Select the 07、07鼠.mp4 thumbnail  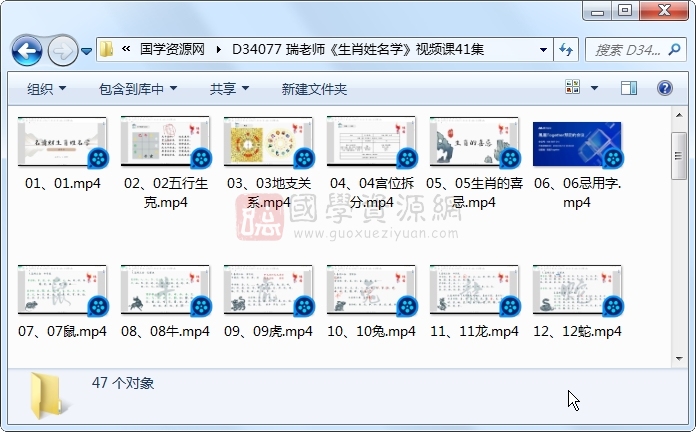[63, 290]
